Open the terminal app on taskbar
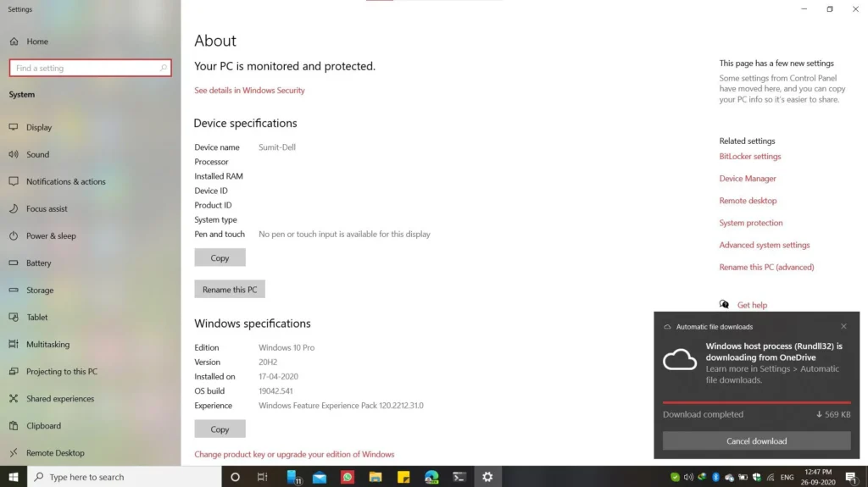The height and width of the screenshot is (487, 868). (459, 477)
